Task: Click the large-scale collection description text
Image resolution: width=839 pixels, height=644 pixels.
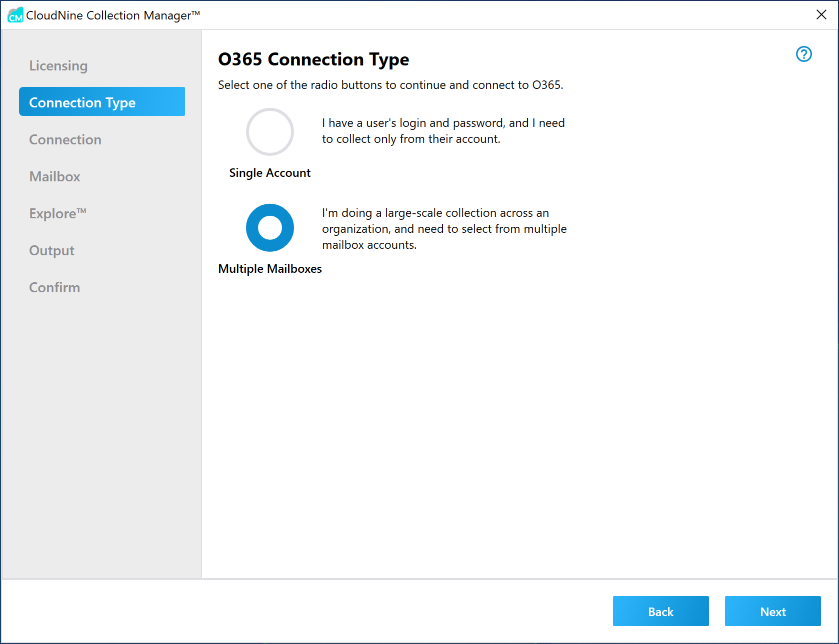Action: point(444,229)
